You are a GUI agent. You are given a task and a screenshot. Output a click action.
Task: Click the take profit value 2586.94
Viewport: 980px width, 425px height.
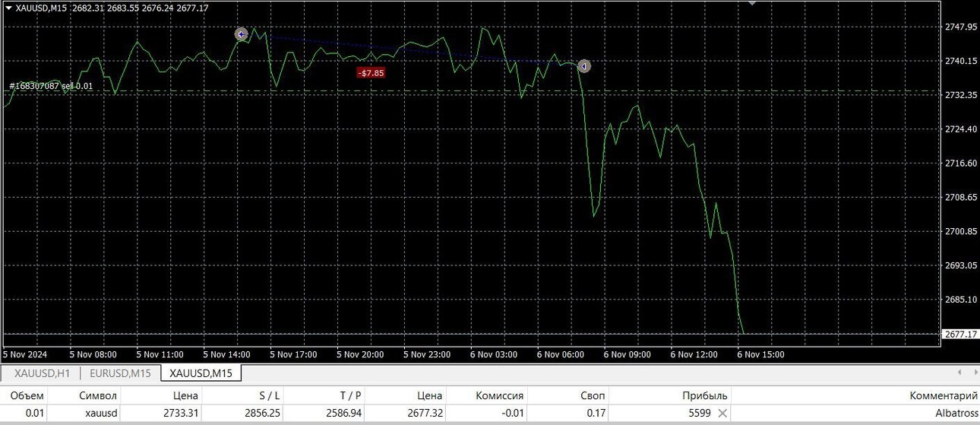tap(343, 414)
